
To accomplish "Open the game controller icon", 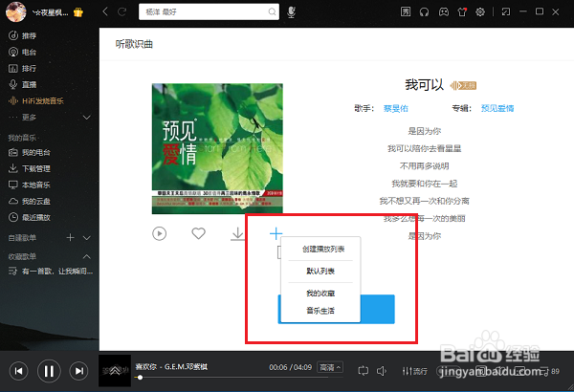I will click(443, 12).
